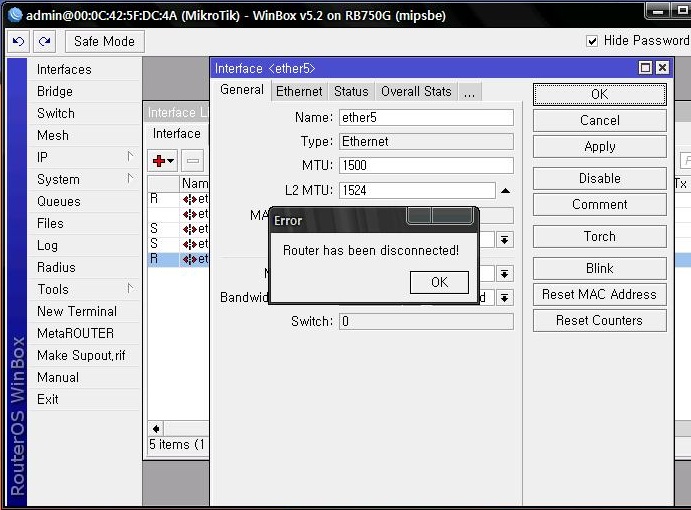Click Reset Counters button
The image size is (691, 510).
599,320
